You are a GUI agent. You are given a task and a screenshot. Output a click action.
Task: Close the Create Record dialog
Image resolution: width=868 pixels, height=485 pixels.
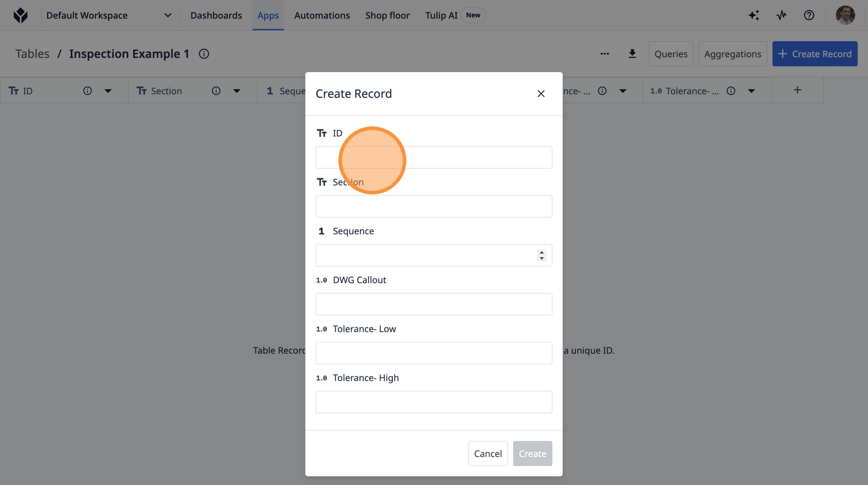click(x=541, y=94)
